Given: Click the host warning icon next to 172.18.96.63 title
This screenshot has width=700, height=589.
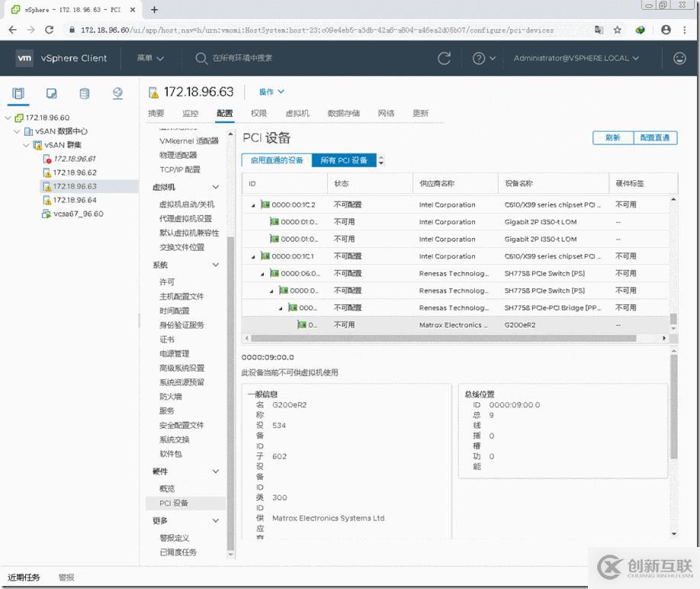Looking at the screenshot, I should coord(153,92).
